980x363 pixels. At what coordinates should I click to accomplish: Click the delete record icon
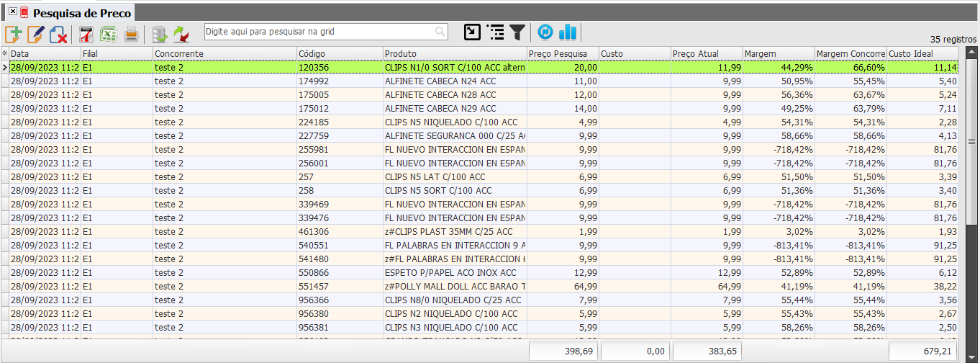point(58,33)
